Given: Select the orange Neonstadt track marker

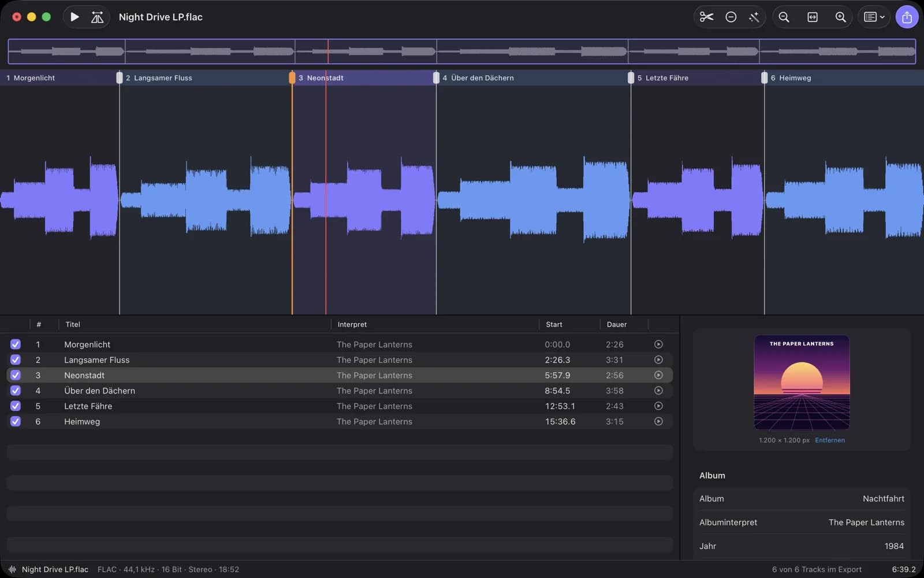Looking at the screenshot, I should tap(292, 77).
